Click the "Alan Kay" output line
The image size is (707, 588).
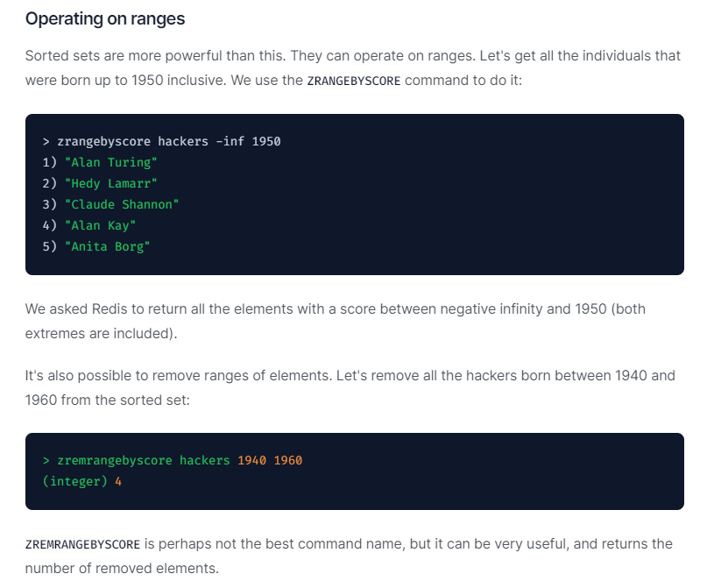pos(99,225)
